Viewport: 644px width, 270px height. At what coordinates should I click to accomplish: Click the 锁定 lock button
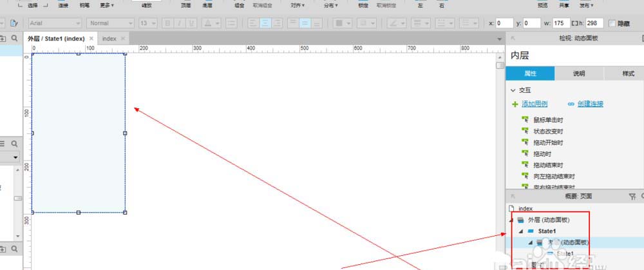coord(363,5)
